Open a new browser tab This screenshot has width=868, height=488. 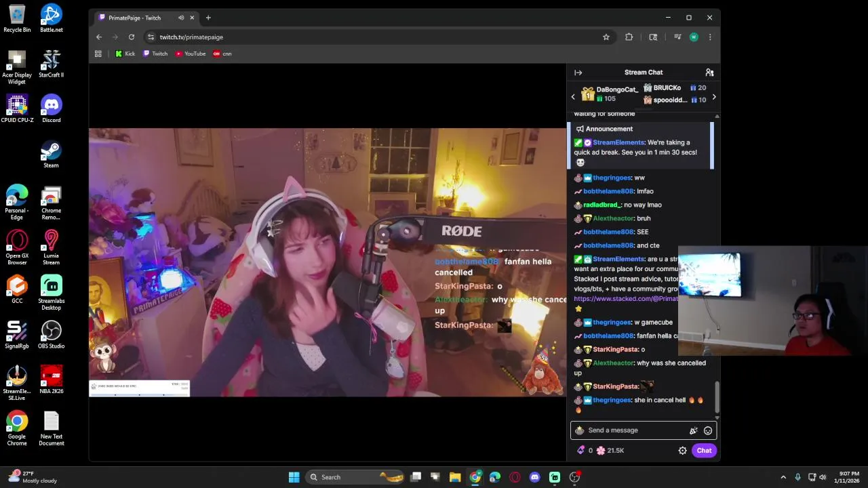pos(208,18)
